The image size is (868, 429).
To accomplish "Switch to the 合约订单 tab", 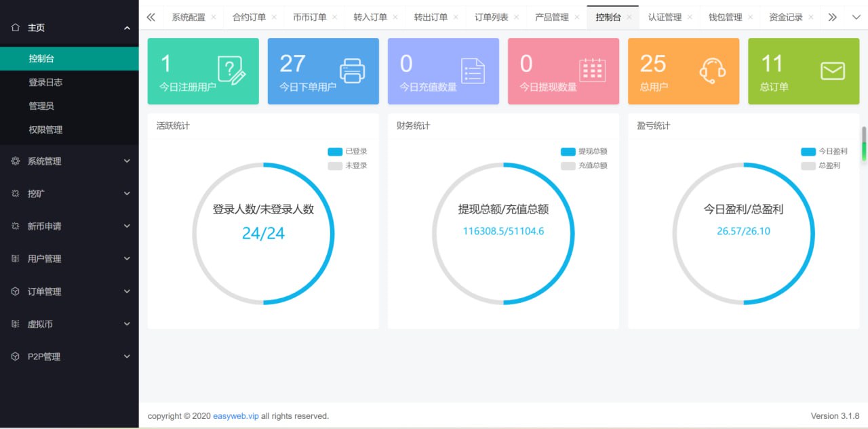I will coord(249,18).
